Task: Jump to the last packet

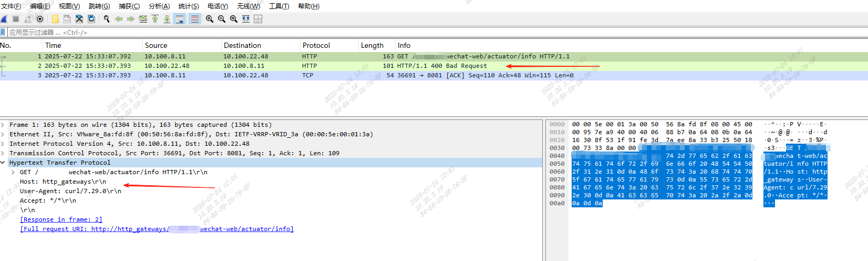Action: click(x=167, y=19)
